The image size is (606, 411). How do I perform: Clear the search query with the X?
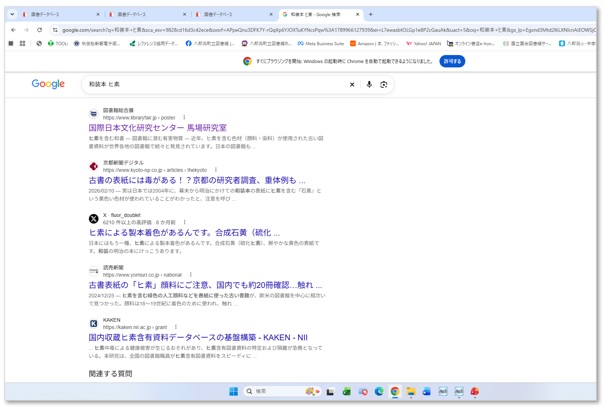pos(352,84)
